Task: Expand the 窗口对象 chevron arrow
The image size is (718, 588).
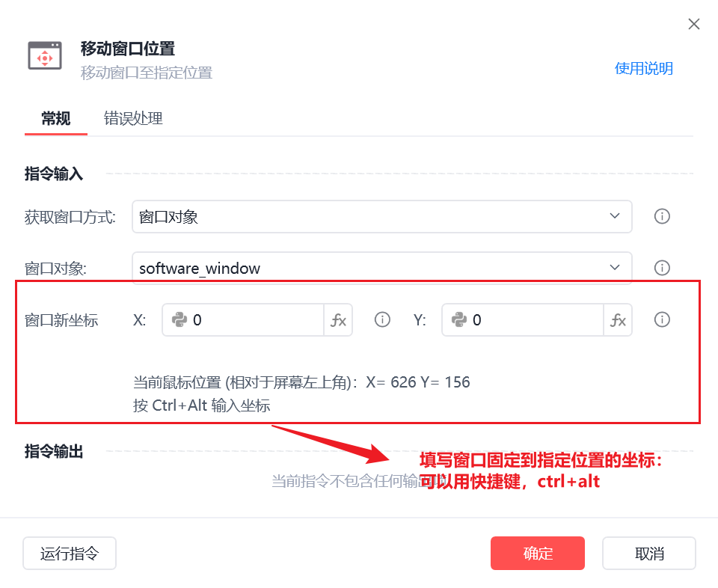Action: pos(615,267)
